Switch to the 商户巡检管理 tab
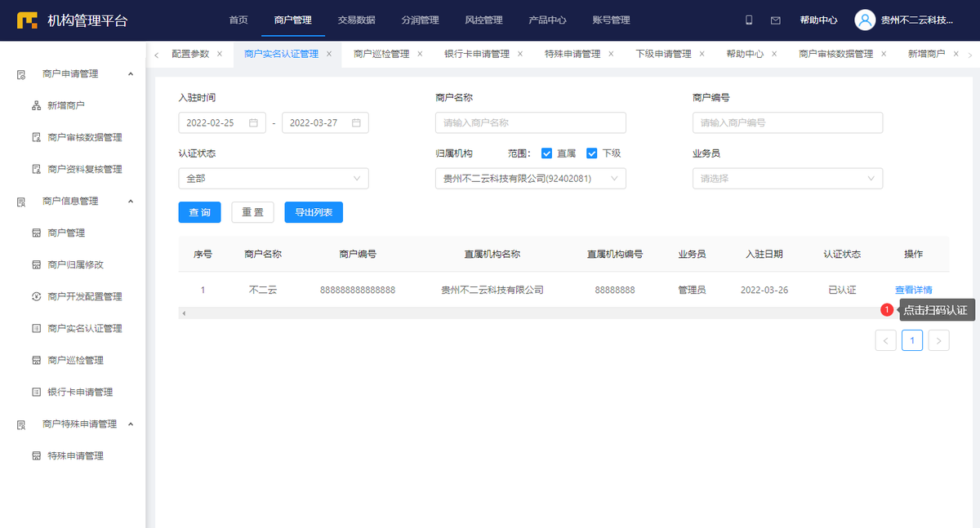This screenshot has height=528, width=980. [381, 54]
